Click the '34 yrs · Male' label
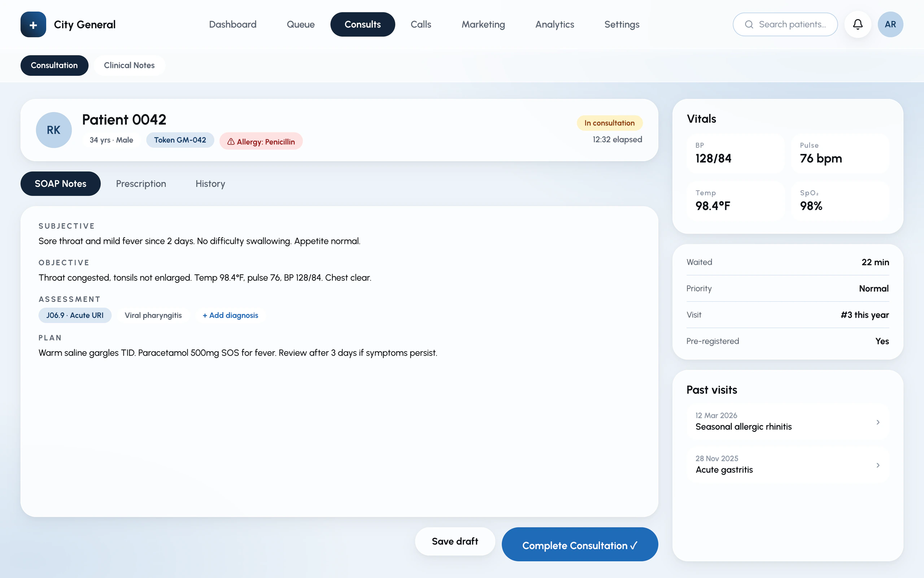 pyautogui.click(x=111, y=140)
